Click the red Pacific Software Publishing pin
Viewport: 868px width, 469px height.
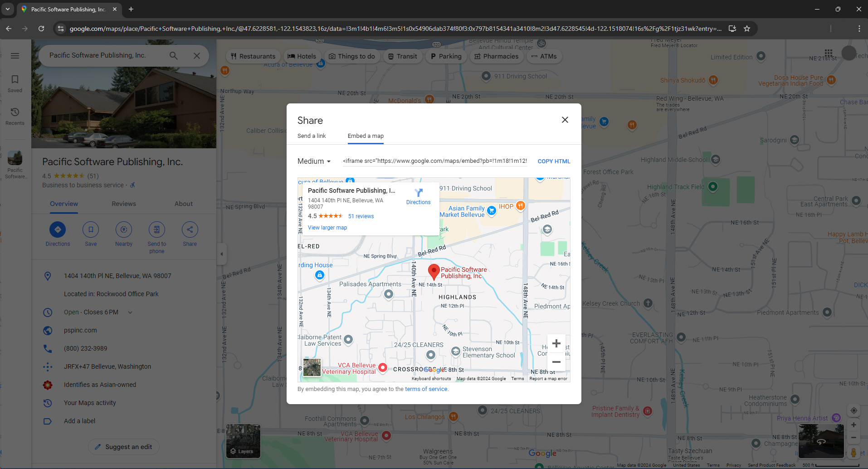click(x=434, y=271)
